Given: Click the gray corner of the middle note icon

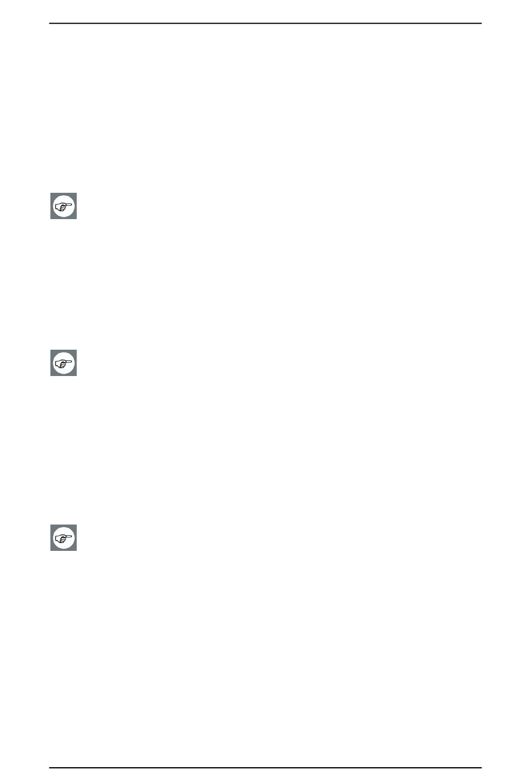Looking at the screenshot, I should [x=53, y=352].
